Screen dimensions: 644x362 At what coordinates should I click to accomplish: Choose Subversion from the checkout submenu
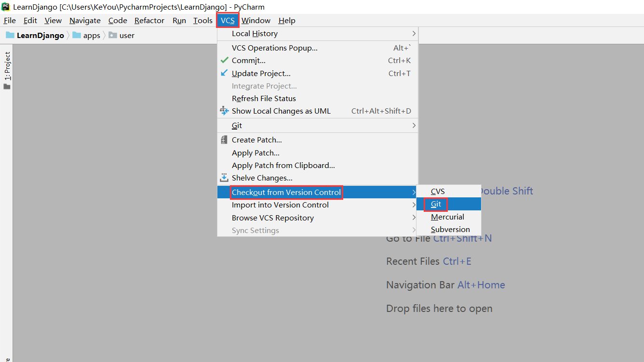click(449, 229)
